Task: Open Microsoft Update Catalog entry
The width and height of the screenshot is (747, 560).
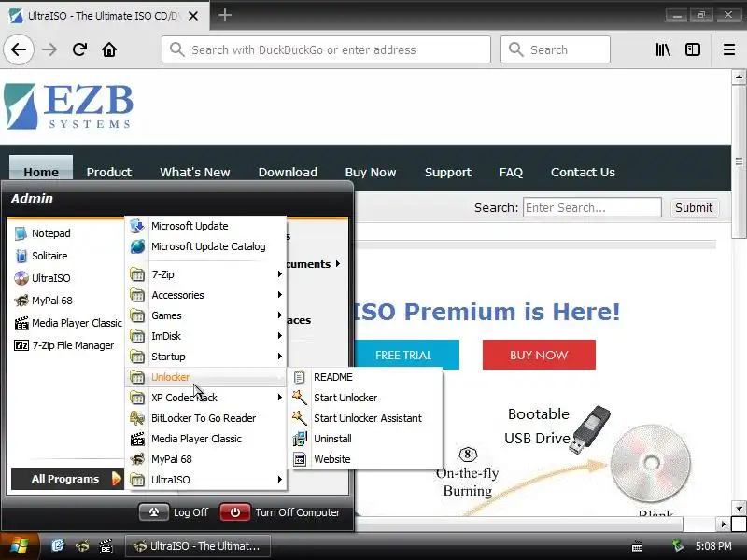Action: pyautogui.click(x=205, y=246)
